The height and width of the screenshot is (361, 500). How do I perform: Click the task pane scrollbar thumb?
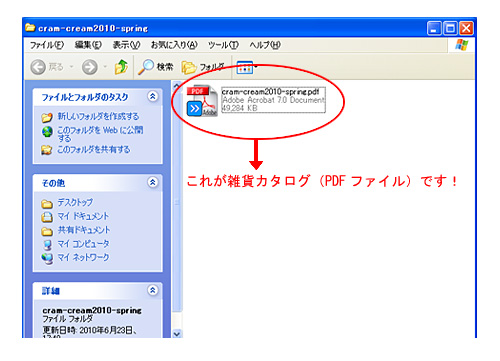[177, 201]
